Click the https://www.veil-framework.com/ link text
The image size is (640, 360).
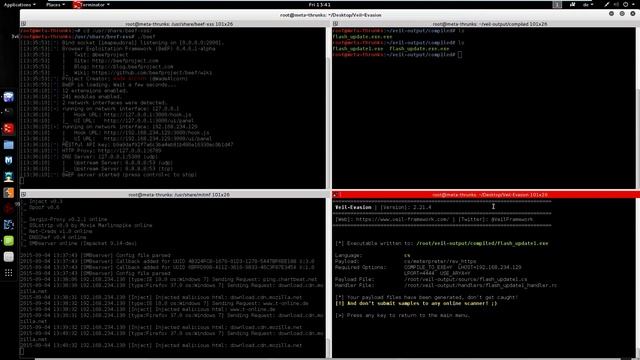(402, 219)
